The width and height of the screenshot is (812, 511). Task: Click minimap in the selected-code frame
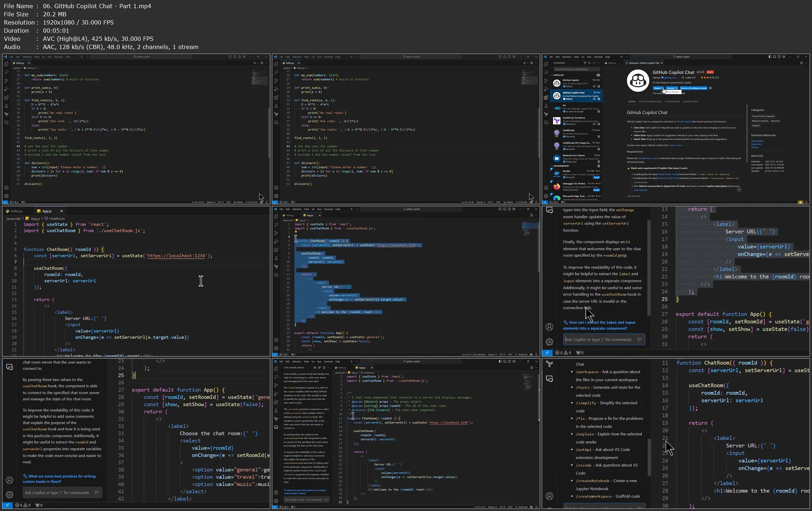(x=529, y=228)
